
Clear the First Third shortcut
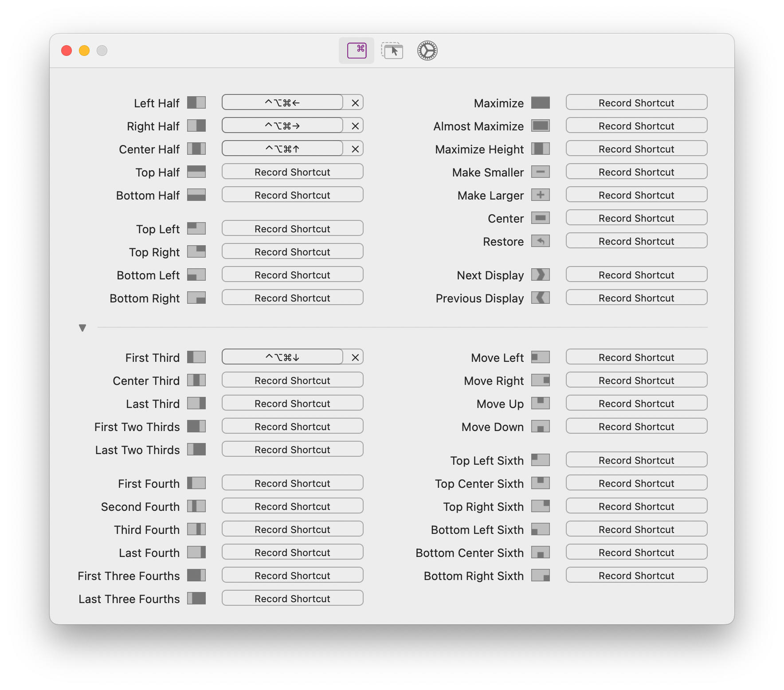pyautogui.click(x=354, y=357)
